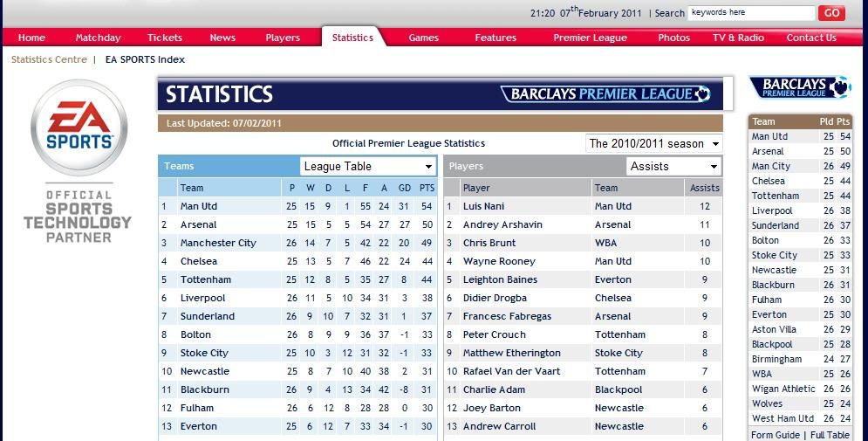The image size is (868, 441).
Task: Open the Matchday menu item
Action: (98, 38)
